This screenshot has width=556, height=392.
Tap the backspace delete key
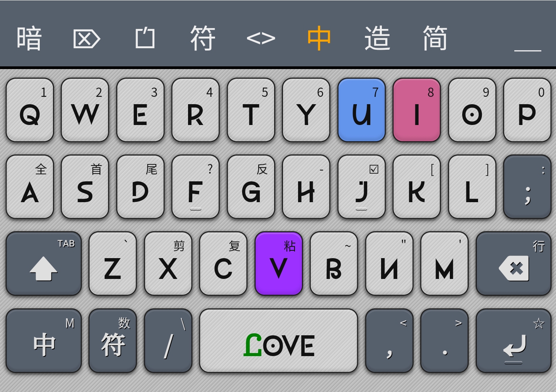(x=513, y=264)
